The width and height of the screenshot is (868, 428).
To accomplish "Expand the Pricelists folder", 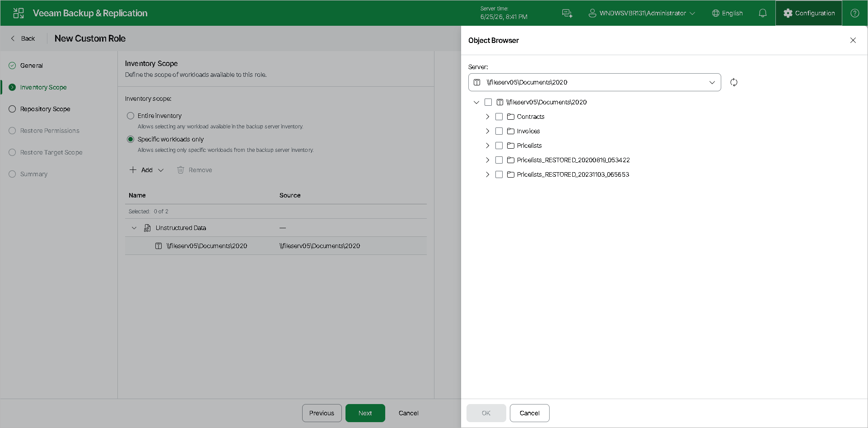I will coord(487,146).
